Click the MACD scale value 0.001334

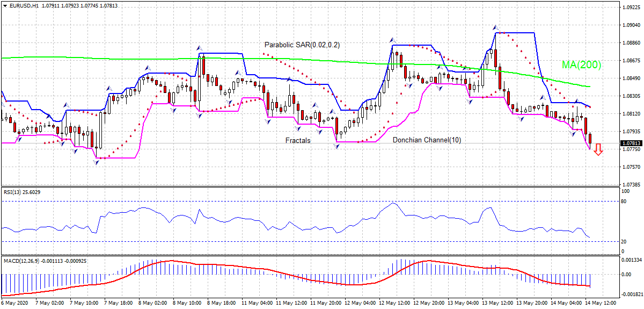point(631,260)
